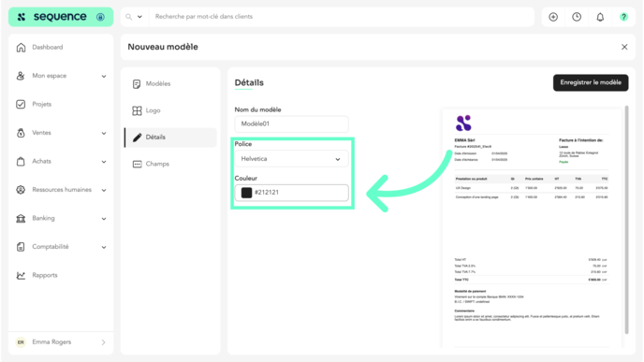Open the notifications bell
This screenshot has height=362, width=644.
point(600,17)
